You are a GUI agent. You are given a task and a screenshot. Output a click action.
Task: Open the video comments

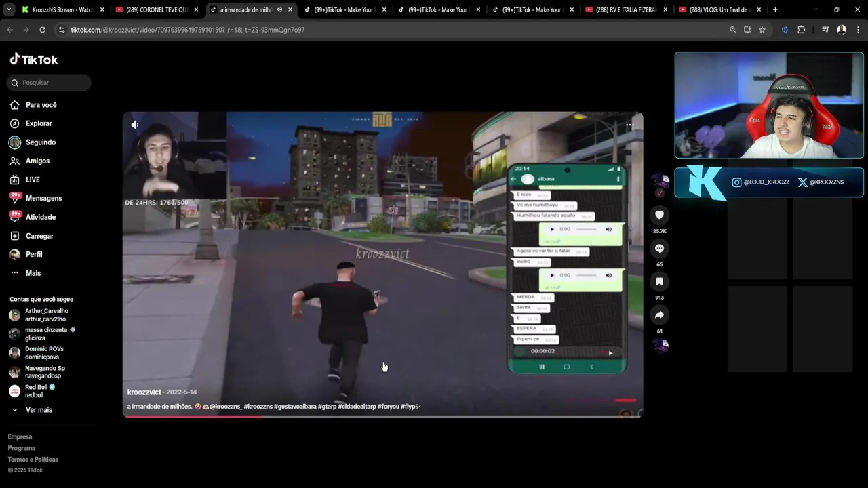[659, 249]
